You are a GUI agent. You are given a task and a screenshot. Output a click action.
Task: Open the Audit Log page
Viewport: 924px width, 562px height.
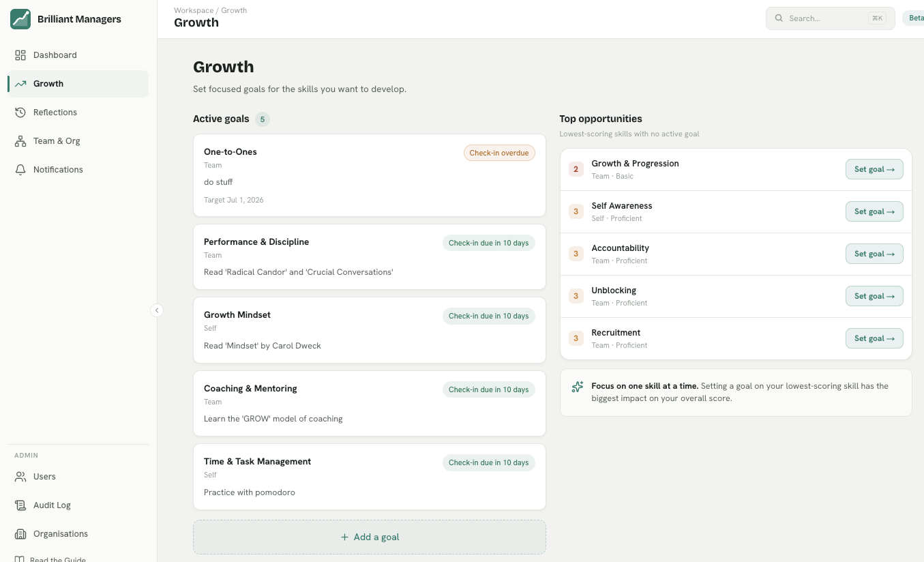click(78, 505)
